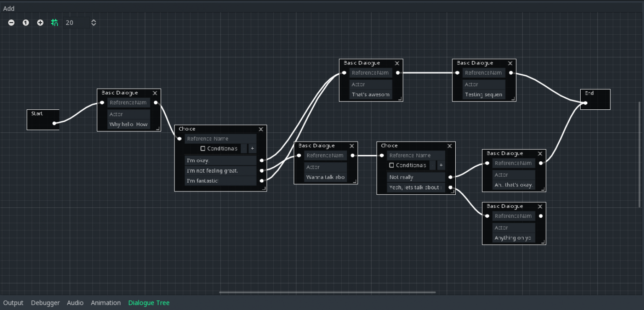644x310 pixels.
Task: Click output port of 'Ah, that's okay.' dialogue node
Action: [x=541, y=163]
